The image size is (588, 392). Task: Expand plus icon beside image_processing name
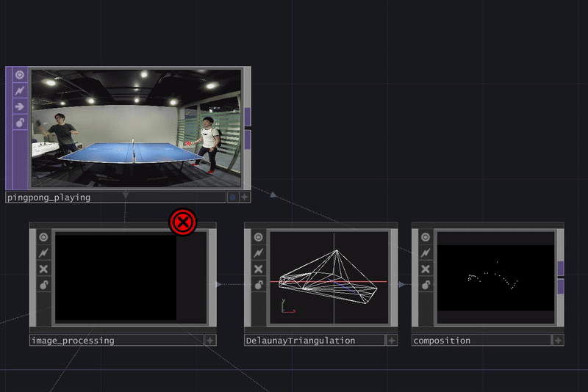(210, 341)
